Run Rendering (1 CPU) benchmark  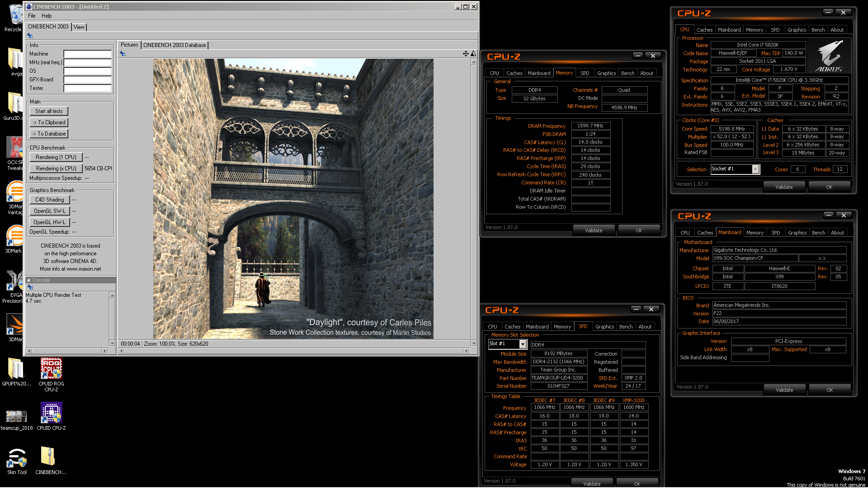point(56,157)
